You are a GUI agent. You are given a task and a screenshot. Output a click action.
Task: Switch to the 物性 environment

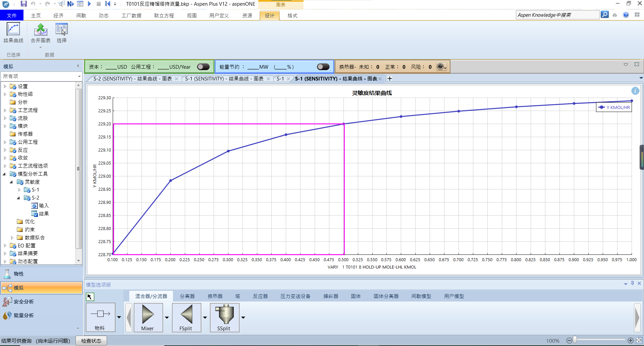pos(41,274)
